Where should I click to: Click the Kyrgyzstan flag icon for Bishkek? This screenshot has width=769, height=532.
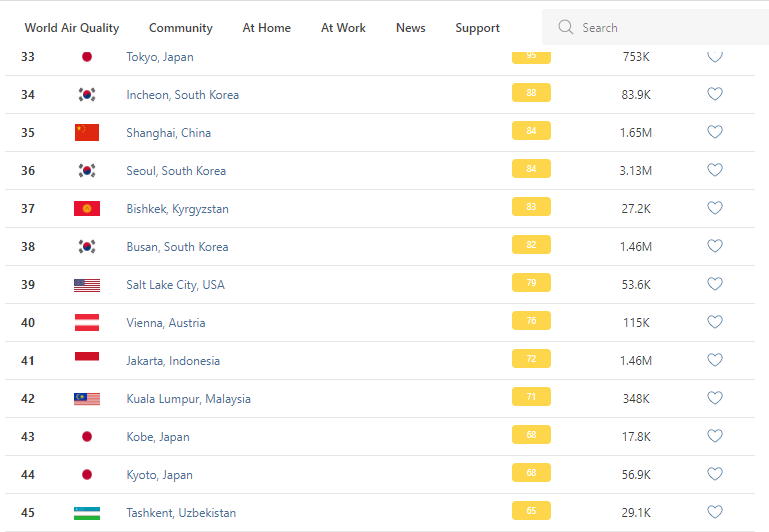[87, 208]
